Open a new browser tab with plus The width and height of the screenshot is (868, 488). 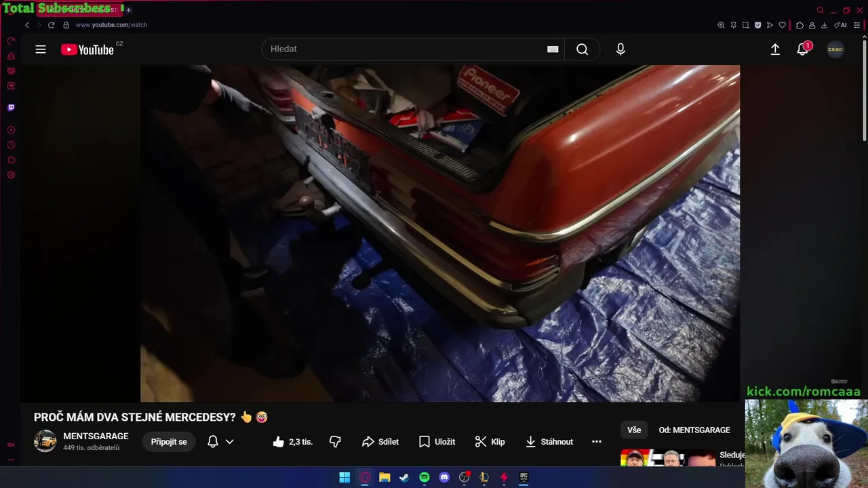pos(128,10)
